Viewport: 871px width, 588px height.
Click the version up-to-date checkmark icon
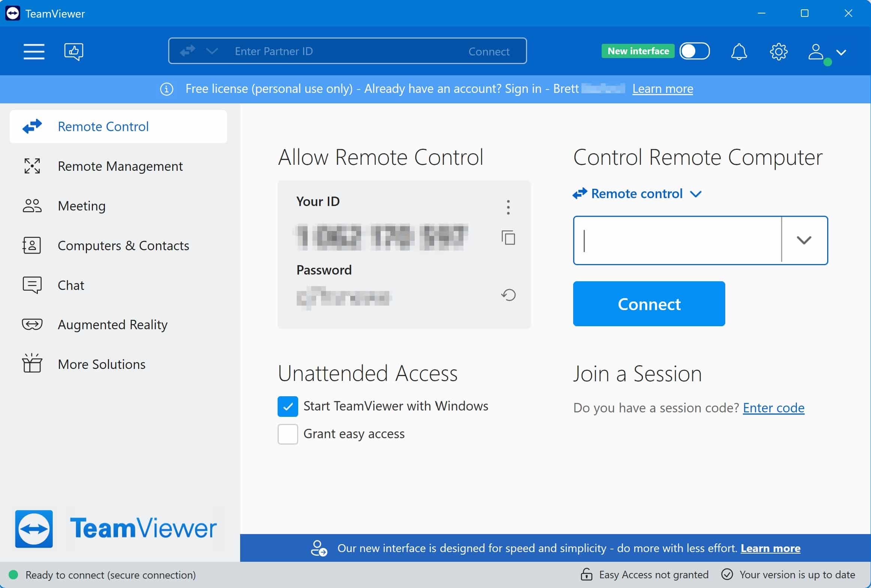coord(727,574)
